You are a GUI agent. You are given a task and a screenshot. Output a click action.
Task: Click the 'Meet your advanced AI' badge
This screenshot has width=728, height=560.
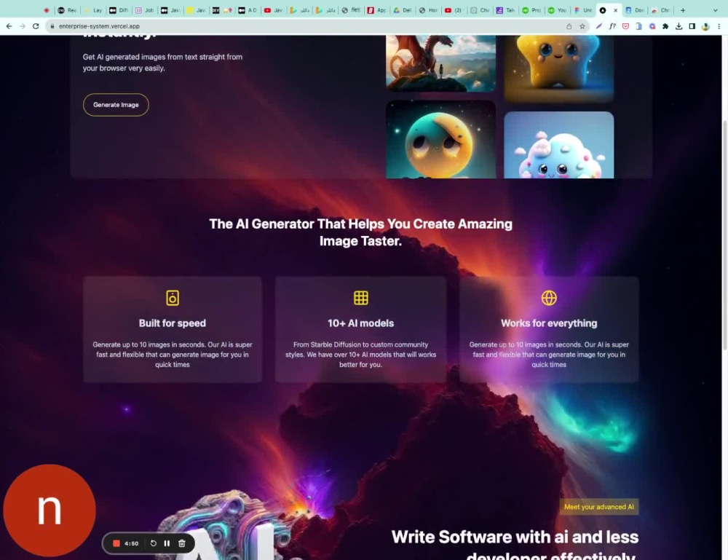click(599, 507)
